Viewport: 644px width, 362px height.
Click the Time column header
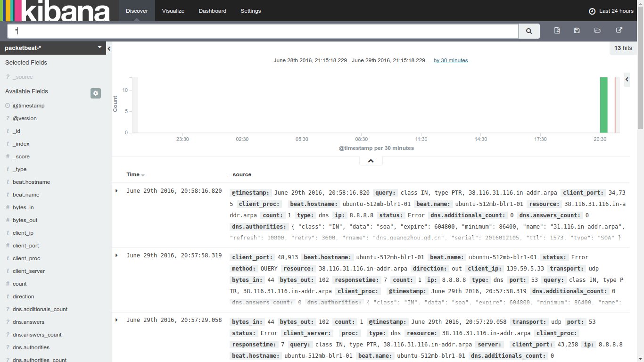pos(133,174)
